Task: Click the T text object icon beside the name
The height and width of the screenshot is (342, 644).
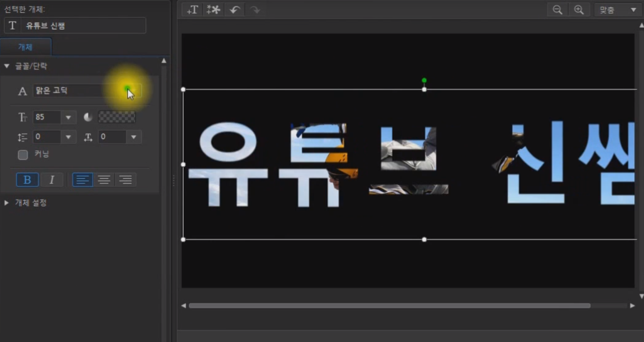Action: (x=13, y=26)
